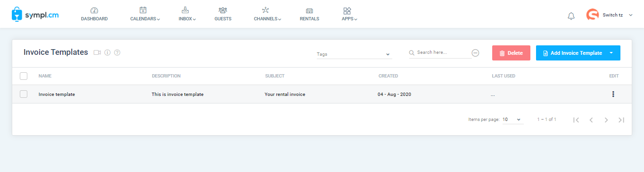
Task: Click the '04 - Aug - 2020' created date
Action: (394, 95)
